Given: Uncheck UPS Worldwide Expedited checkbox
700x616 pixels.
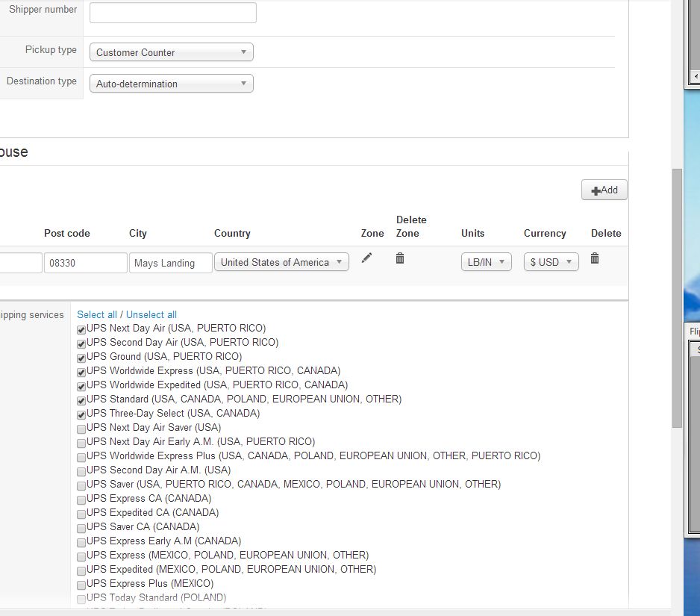Looking at the screenshot, I should pos(81,386).
